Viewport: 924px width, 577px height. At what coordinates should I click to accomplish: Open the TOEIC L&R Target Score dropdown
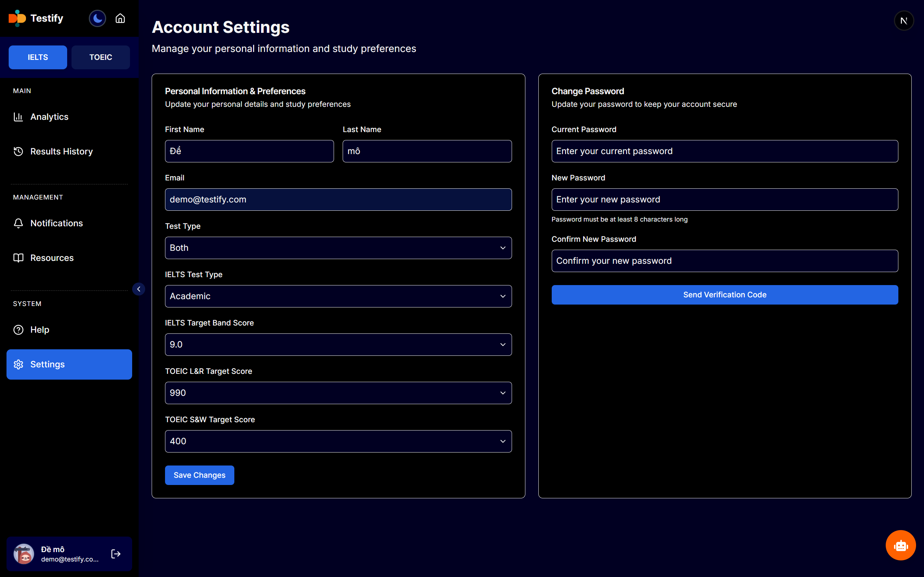338,393
